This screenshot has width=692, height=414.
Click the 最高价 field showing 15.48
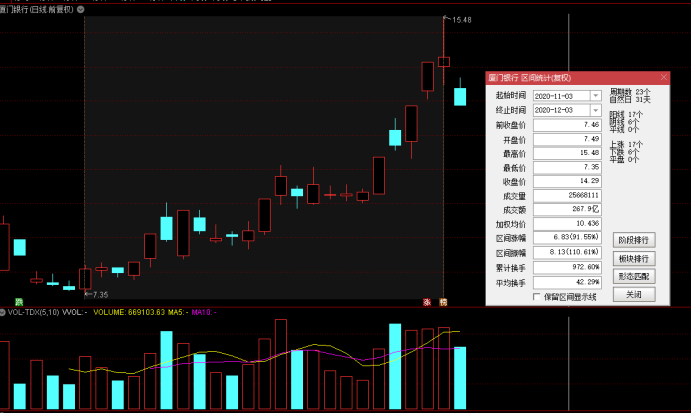pos(567,153)
